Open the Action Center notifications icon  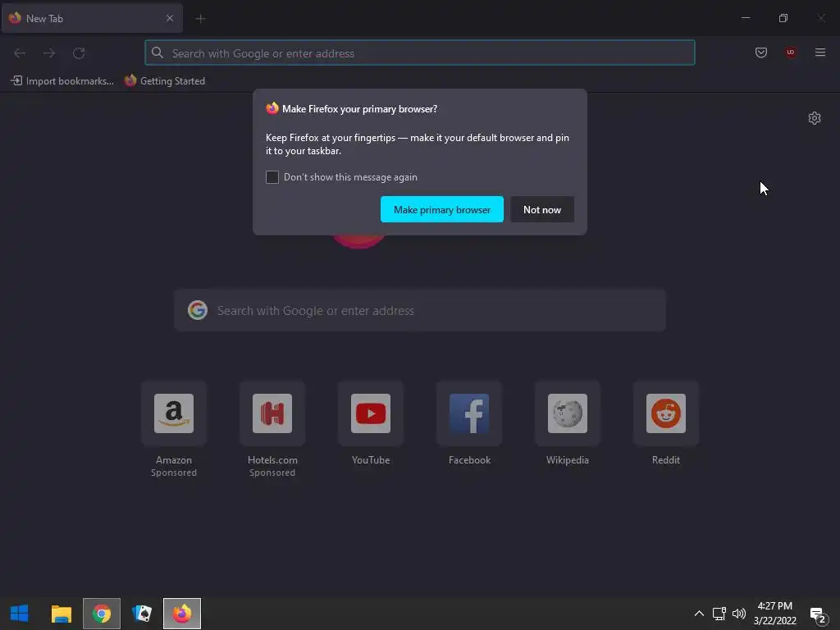pyautogui.click(x=819, y=614)
